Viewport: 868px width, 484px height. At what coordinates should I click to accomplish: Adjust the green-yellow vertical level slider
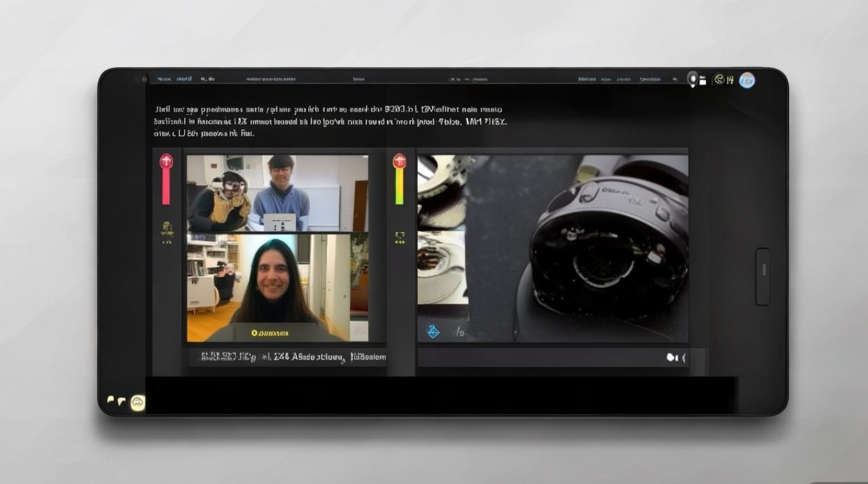coord(399,187)
